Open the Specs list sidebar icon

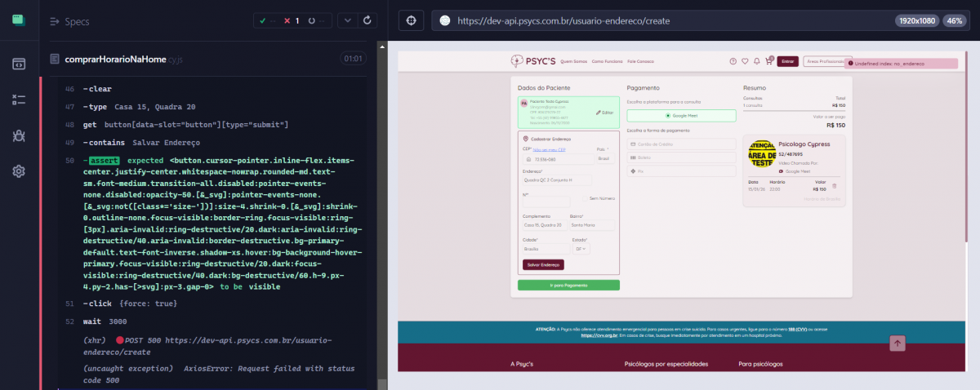point(19,64)
